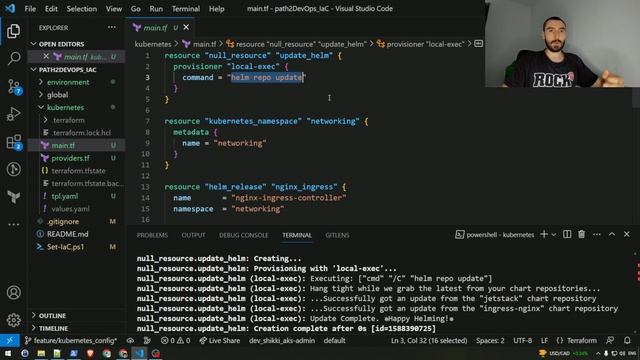Click feature/kubernetes_config branch in status bar
640x360 pixels.
point(71,340)
